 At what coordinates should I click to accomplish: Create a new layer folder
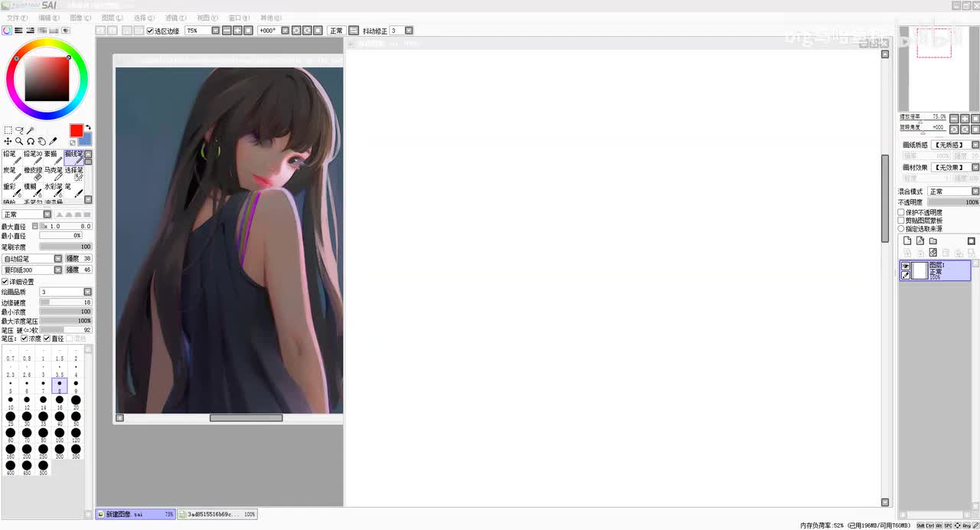pos(933,240)
